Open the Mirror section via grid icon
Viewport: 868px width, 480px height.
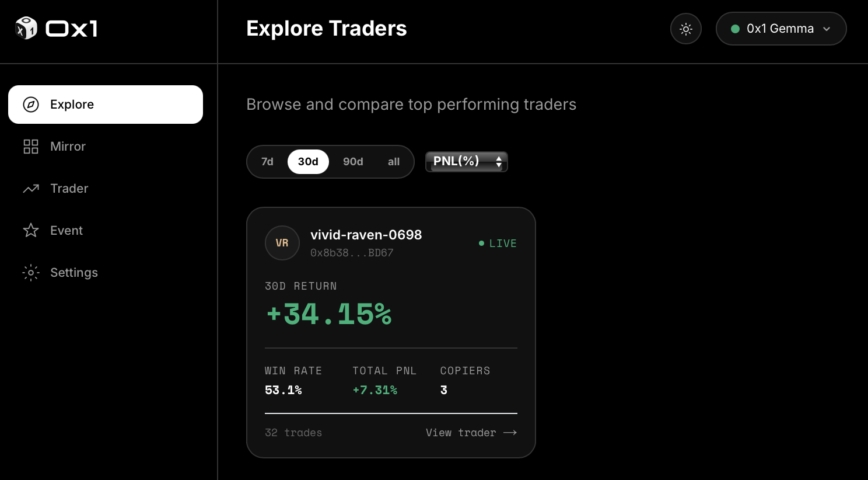pyautogui.click(x=30, y=147)
